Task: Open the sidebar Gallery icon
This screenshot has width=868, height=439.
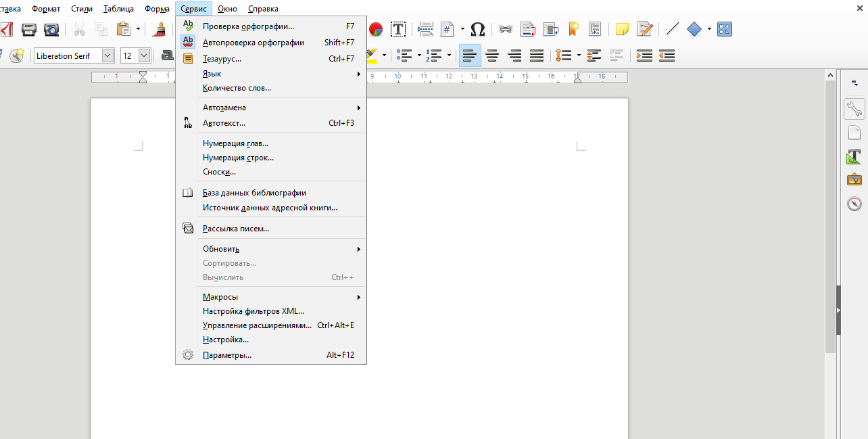Action: [854, 180]
